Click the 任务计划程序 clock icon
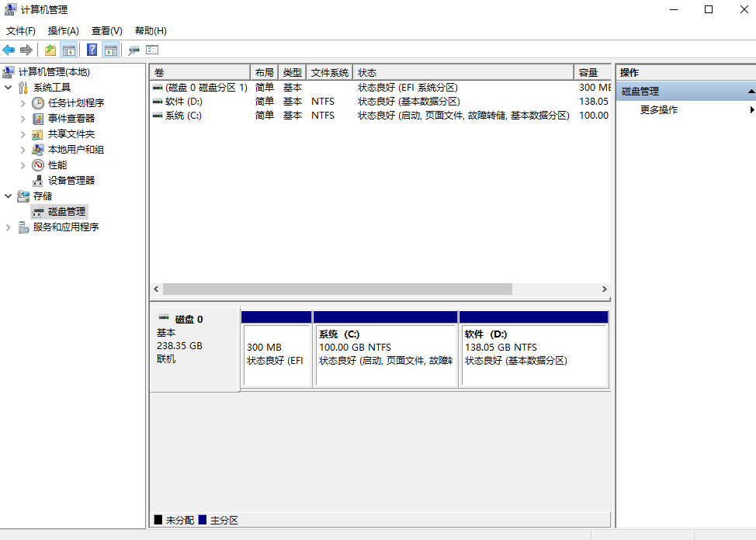 [x=37, y=102]
